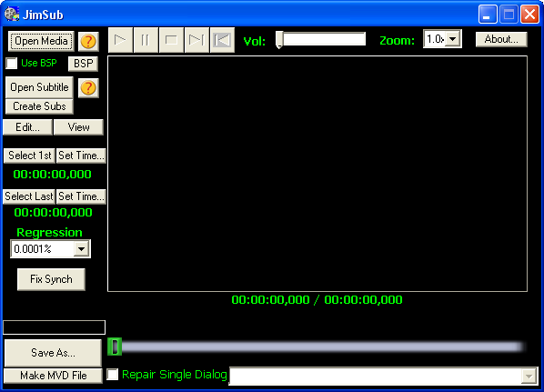Expand the Zoom dropdown

point(453,39)
